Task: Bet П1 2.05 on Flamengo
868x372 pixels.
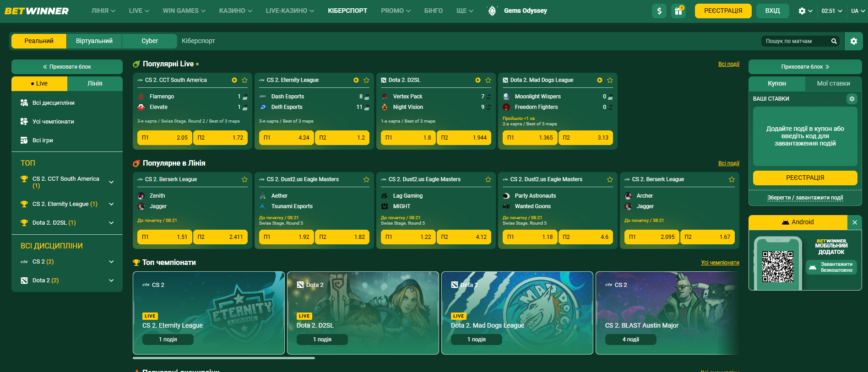Action: [165, 138]
